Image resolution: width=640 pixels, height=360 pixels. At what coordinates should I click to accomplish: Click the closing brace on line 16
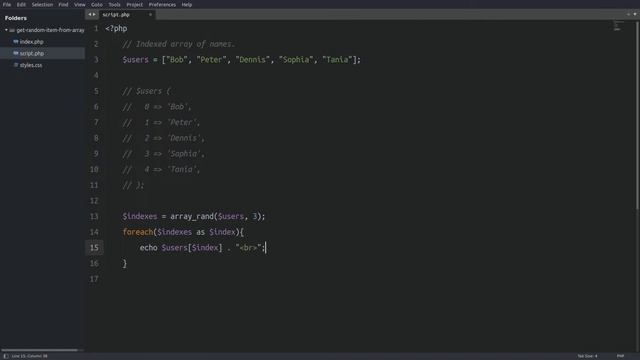pyautogui.click(x=125, y=264)
